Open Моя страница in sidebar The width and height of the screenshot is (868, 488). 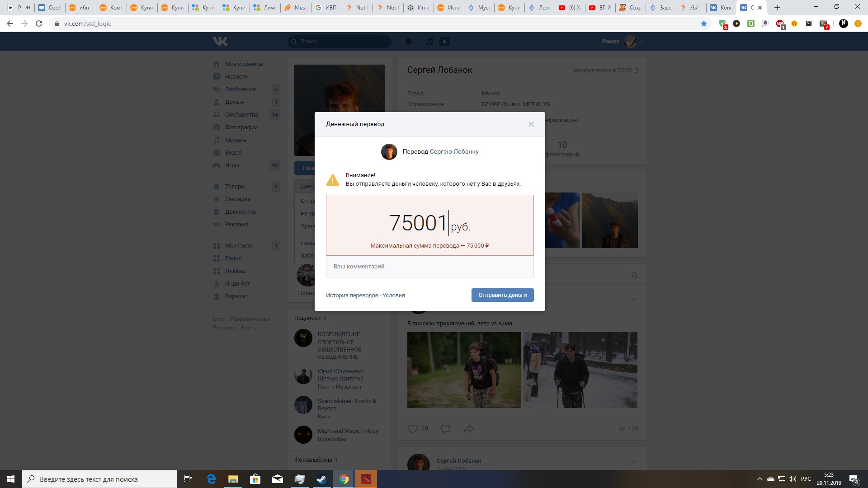tap(244, 64)
